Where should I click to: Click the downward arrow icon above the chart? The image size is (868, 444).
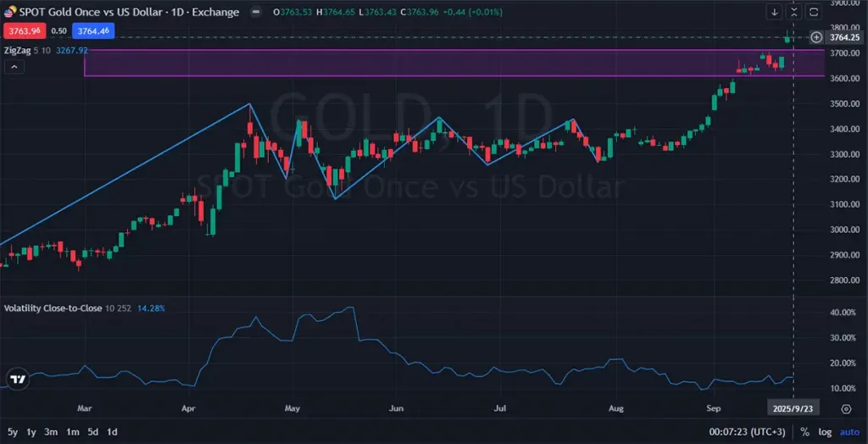coord(775,12)
